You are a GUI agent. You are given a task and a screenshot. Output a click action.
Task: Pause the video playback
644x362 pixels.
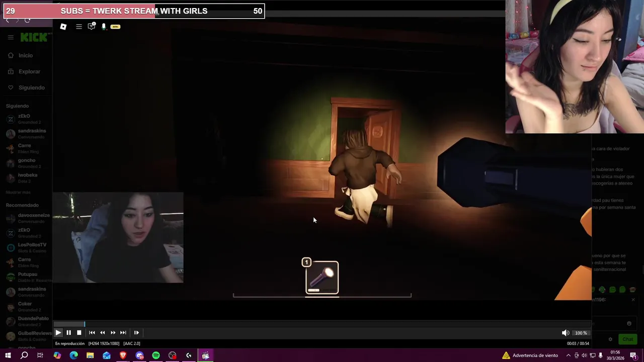[68, 332]
